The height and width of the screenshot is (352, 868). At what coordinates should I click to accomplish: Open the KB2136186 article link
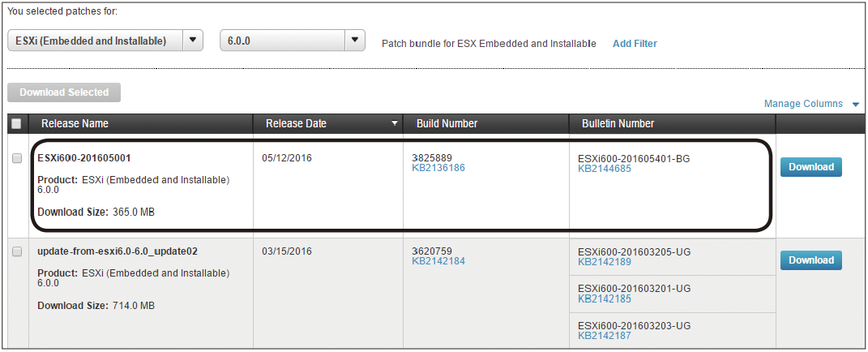(438, 169)
